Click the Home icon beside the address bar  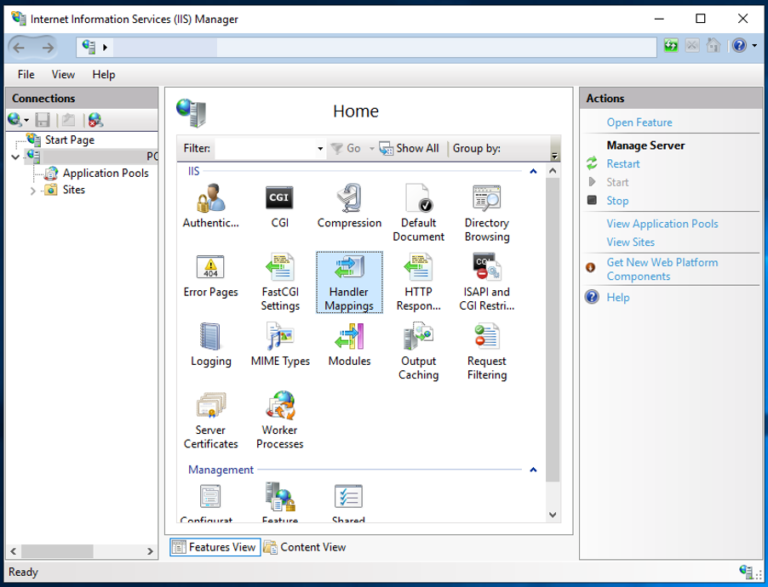tap(713, 46)
